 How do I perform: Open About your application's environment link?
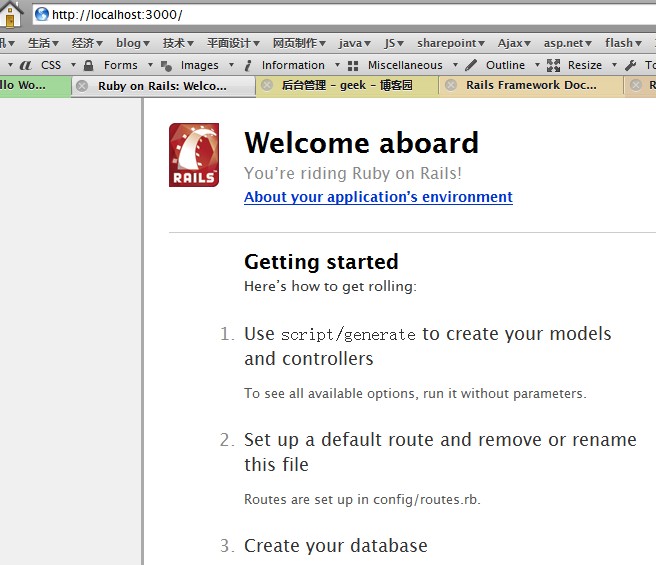tap(378, 197)
